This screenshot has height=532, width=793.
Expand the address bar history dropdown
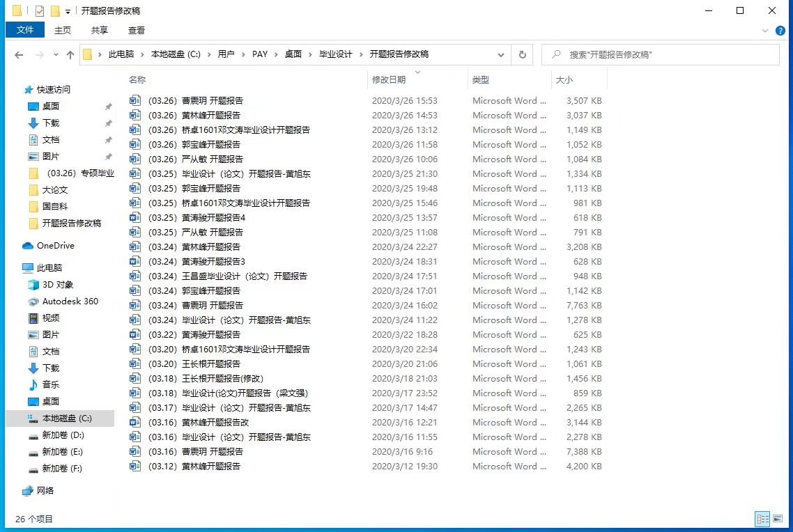(x=501, y=54)
